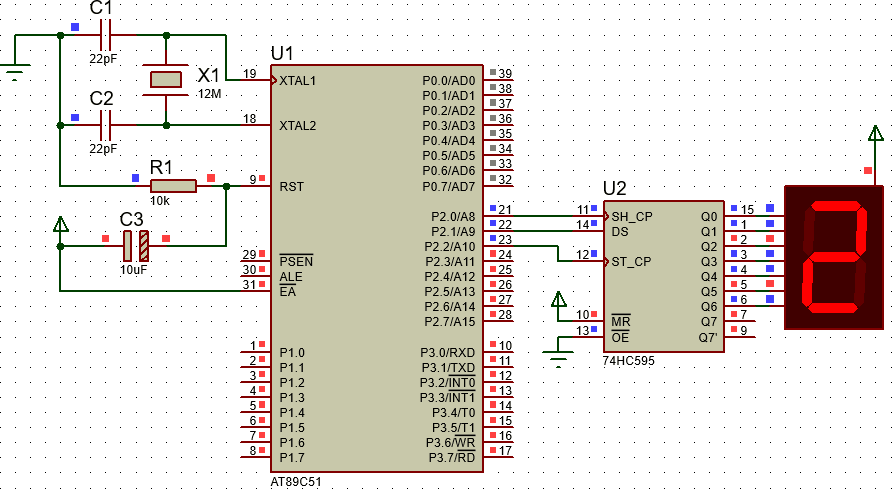Image resolution: width=895 pixels, height=493 pixels.
Task: Click pin number 21 at P2.0
Action: [x=505, y=209]
